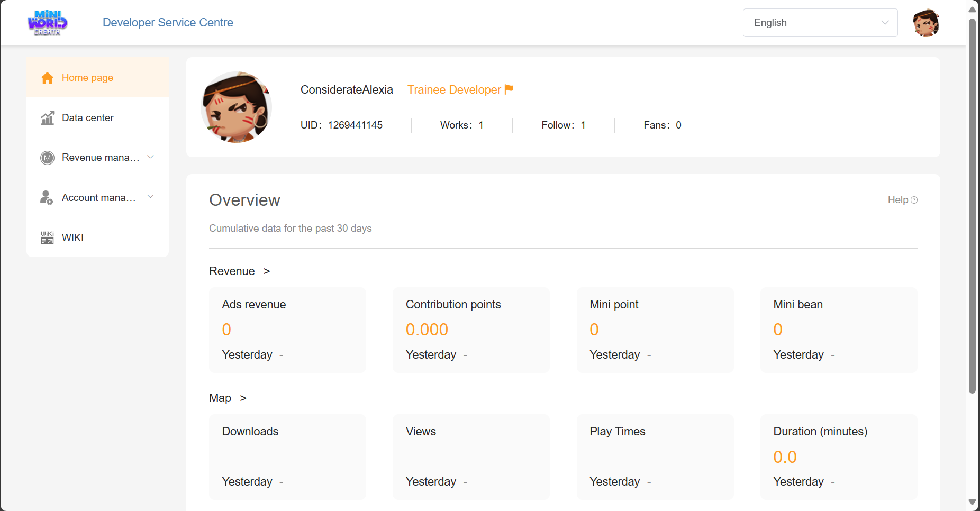Click the Account management user icon
Viewport: 980px width, 511px height.
(x=47, y=198)
